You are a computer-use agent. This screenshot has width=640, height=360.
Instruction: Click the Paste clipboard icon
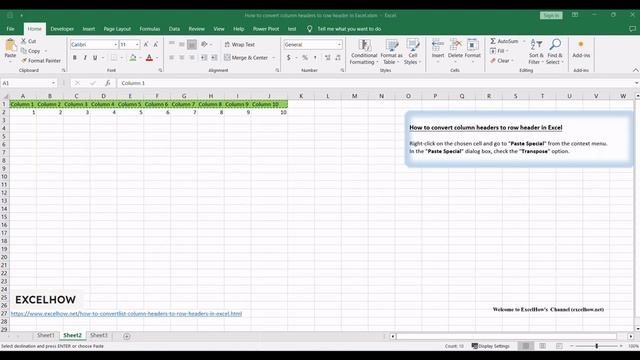[10, 45]
